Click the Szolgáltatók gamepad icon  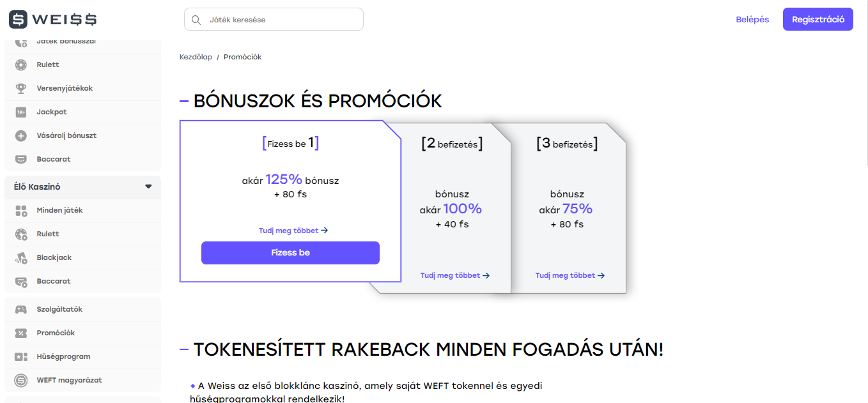[x=21, y=309]
